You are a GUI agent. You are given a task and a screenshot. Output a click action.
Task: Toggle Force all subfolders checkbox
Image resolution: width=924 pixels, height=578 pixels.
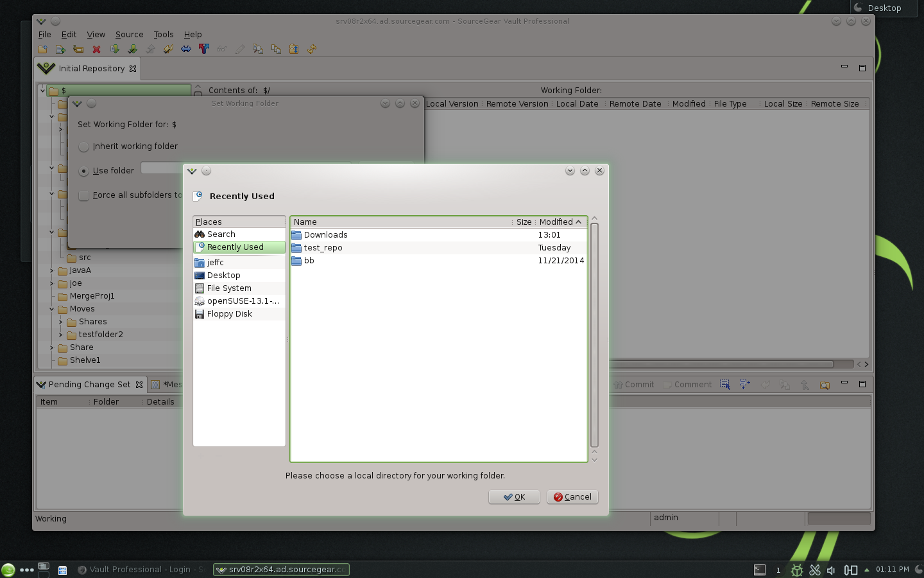83,195
